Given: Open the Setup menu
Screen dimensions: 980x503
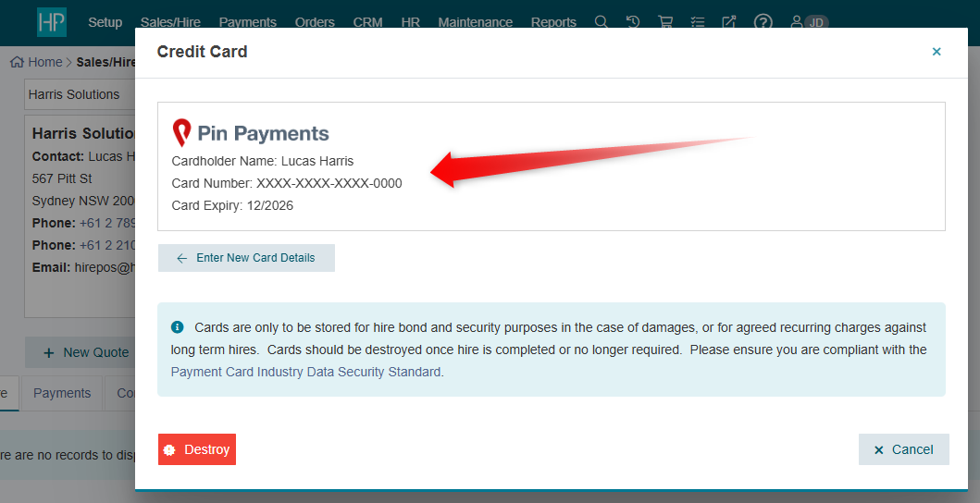Looking at the screenshot, I should click(105, 22).
